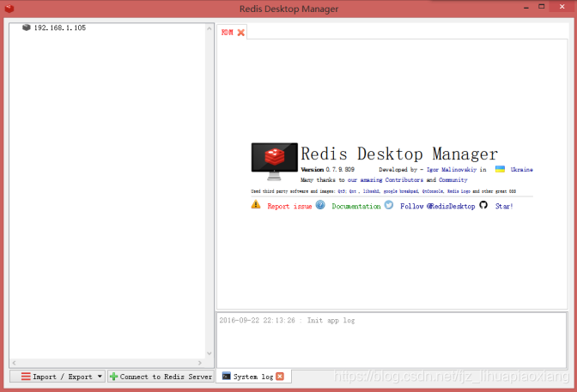Open Igor Malinovskiy developer link

click(452, 170)
